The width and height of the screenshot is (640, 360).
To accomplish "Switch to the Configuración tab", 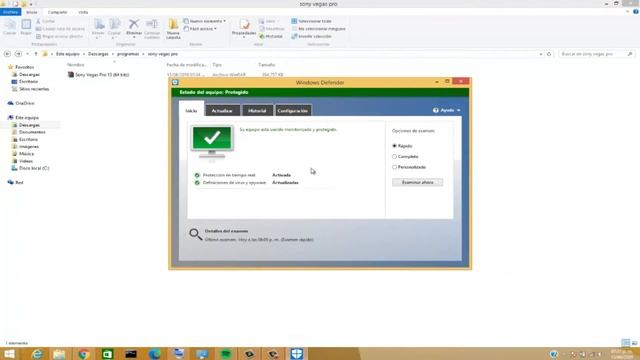I will pyautogui.click(x=293, y=110).
